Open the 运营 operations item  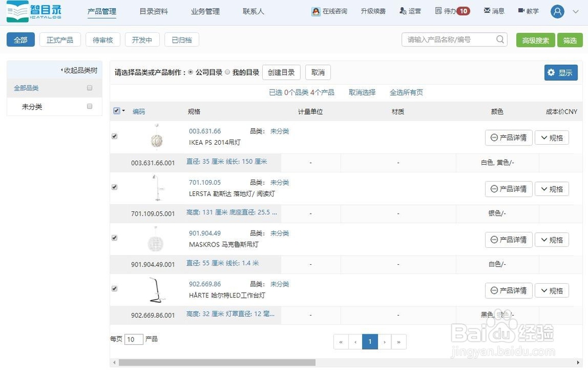pos(410,11)
